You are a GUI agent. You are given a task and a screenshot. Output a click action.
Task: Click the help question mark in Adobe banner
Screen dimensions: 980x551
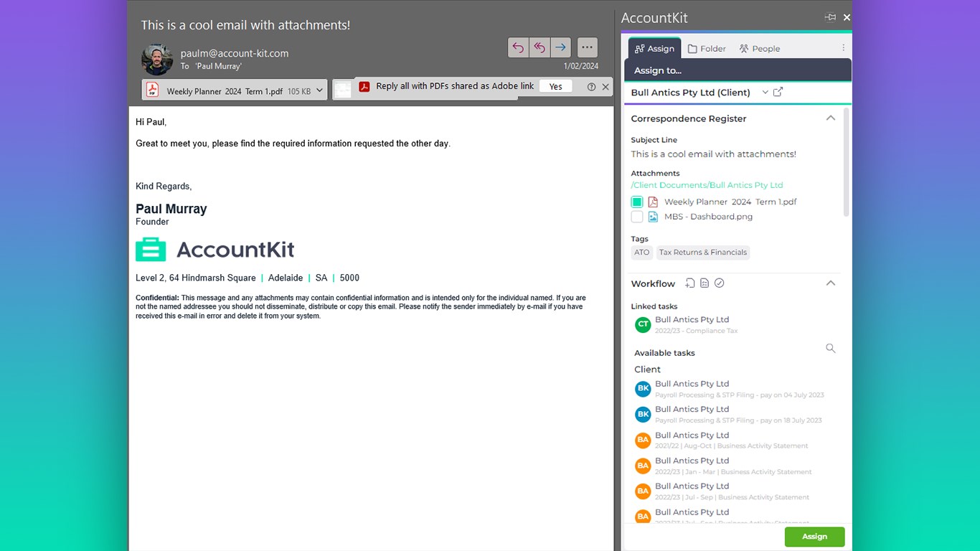point(591,87)
